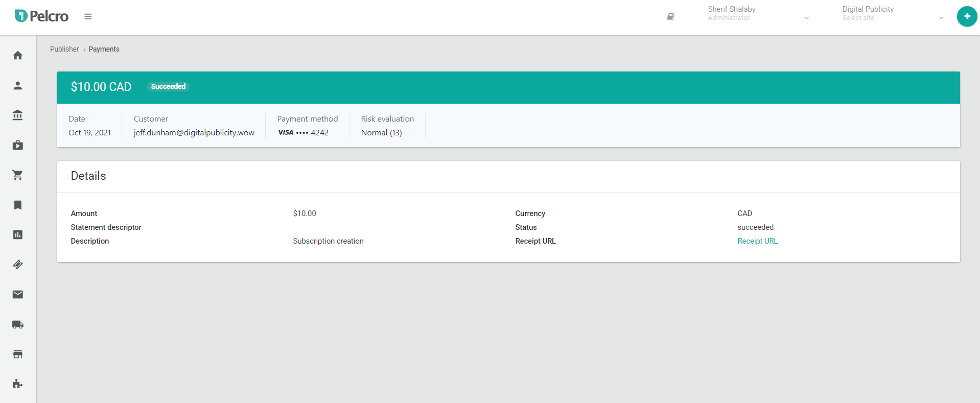Click the Date column label
980x403 pixels.
(77, 119)
